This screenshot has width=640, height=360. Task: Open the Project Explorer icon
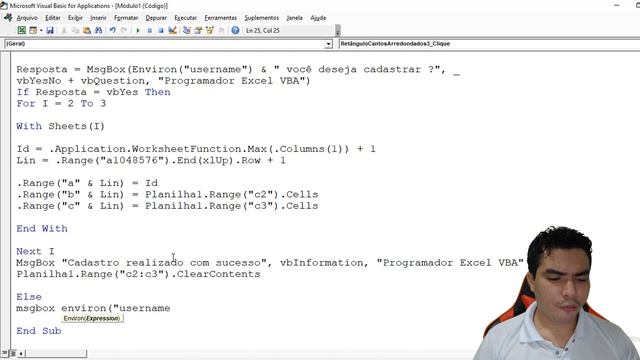pyautogui.click(x=187, y=30)
